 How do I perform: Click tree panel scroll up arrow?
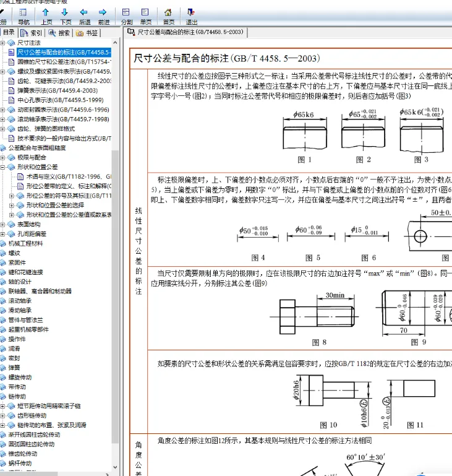point(115,43)
